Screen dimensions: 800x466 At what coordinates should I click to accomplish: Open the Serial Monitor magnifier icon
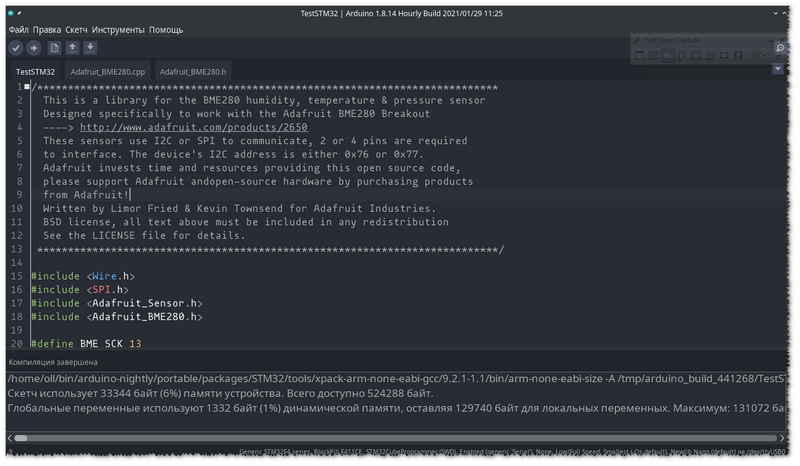coord(779,48)
